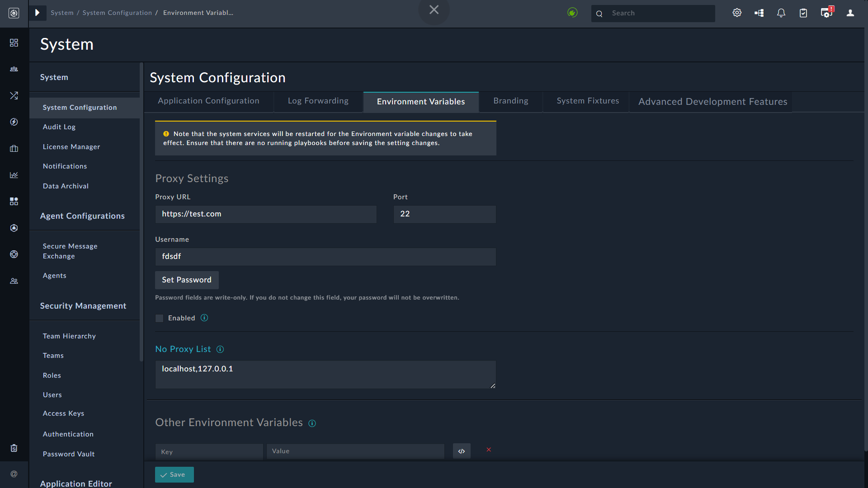868x488 pixels.
Task: Open License Manager in sidebar
Action: point(71,147)
